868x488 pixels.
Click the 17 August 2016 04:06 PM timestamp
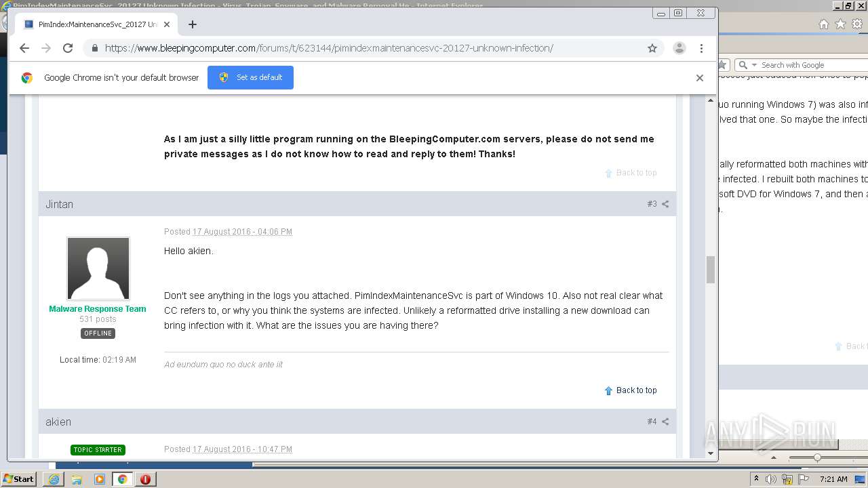tap(242, 232)
